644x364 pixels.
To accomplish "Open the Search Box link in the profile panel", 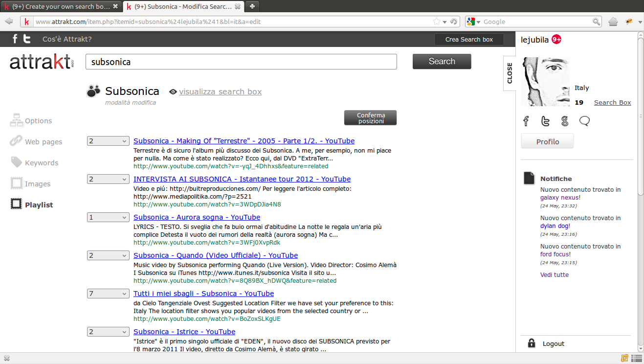I will (x=612, y=102).
